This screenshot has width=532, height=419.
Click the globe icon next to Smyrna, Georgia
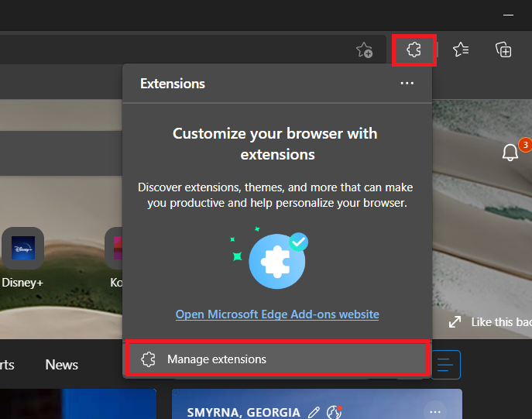coord(334,412)
